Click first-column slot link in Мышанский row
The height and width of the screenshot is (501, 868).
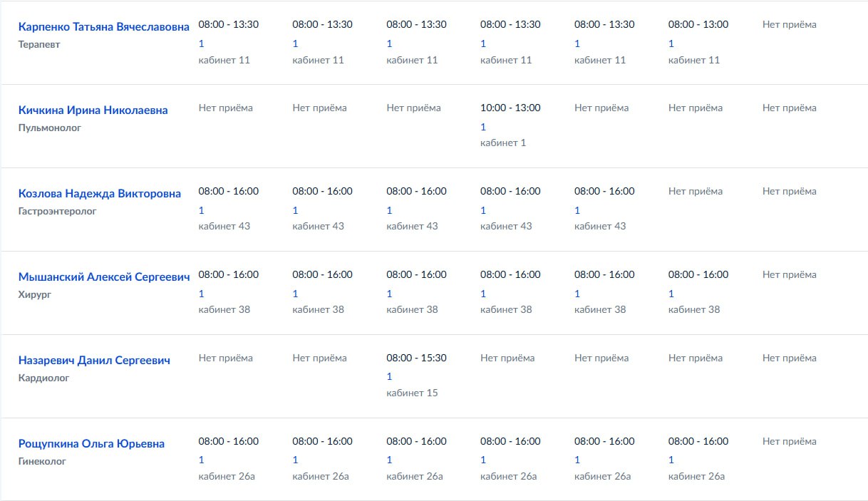201,294
